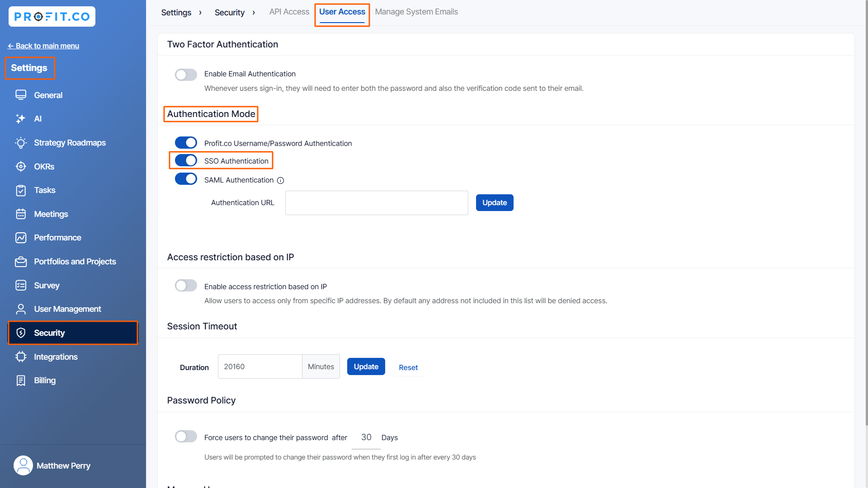This screenshot has width=868, height=488.
Task: Click the Authentication URL input field
Action: click(376, 202)
